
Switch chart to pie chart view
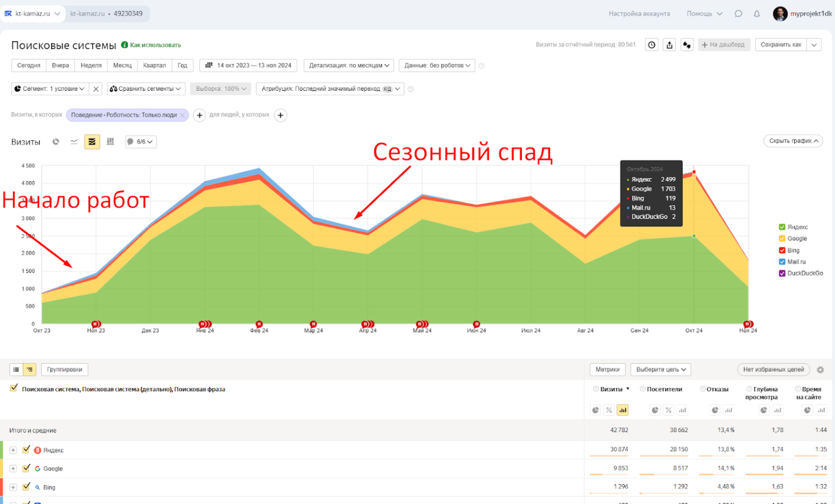pyautogui.click(x=56, y=142)
